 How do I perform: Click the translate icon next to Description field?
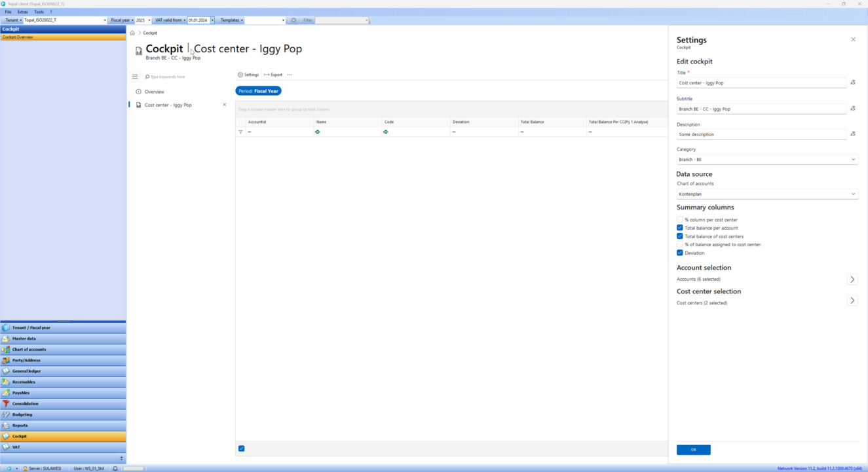pos(852,134)
